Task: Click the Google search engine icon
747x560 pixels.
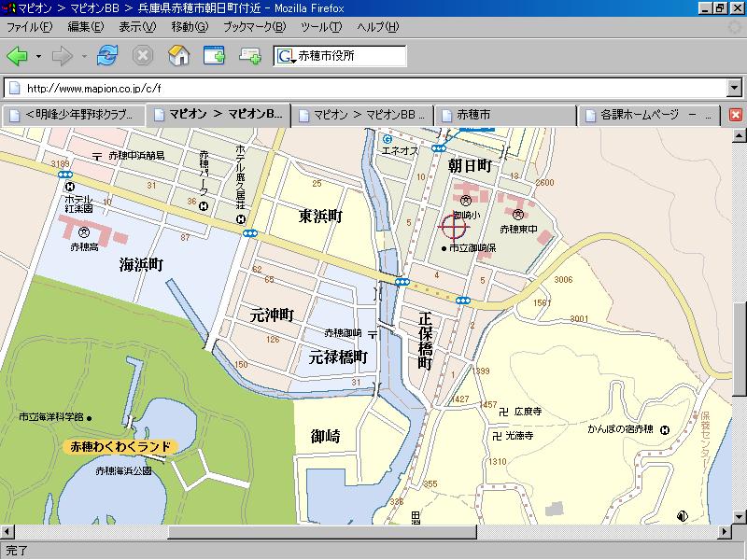Action: point(286,56)
